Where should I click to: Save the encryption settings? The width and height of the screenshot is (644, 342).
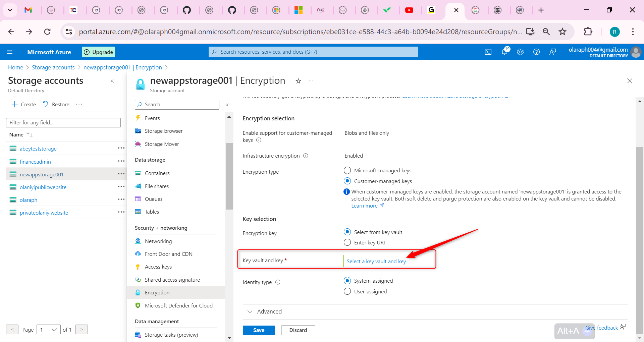[259, 330]
